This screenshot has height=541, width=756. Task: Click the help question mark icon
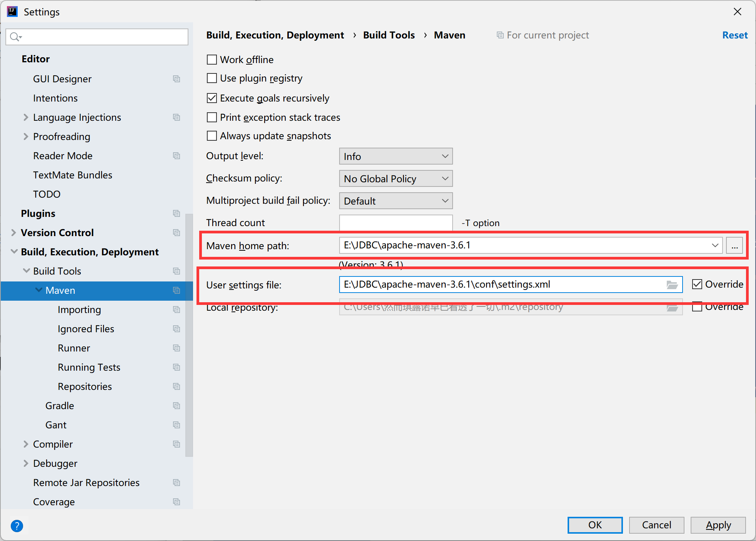17,526
